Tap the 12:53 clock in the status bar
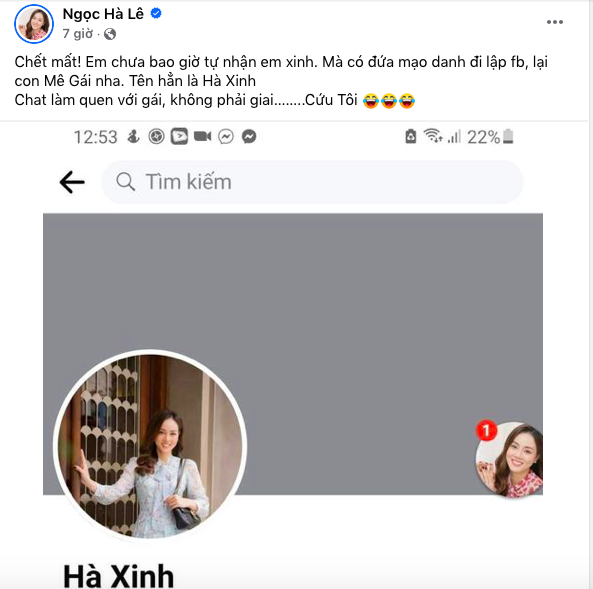The height and width of the screenshot is (589, 593). 95,137
